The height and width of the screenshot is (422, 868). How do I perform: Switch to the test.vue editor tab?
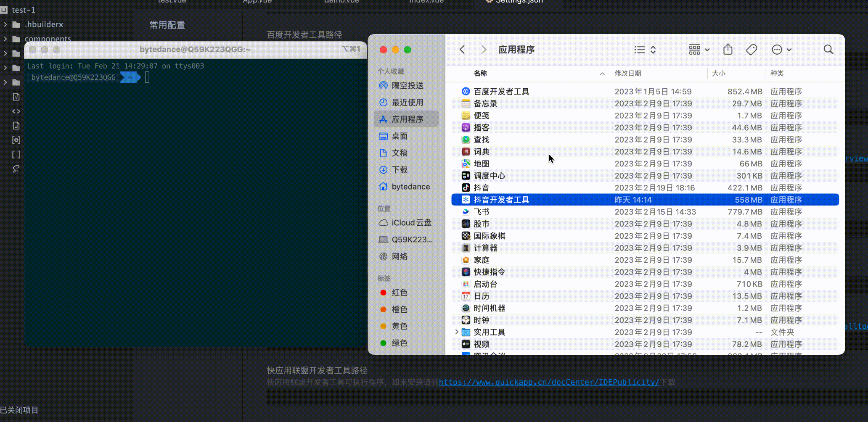point(172,2)
